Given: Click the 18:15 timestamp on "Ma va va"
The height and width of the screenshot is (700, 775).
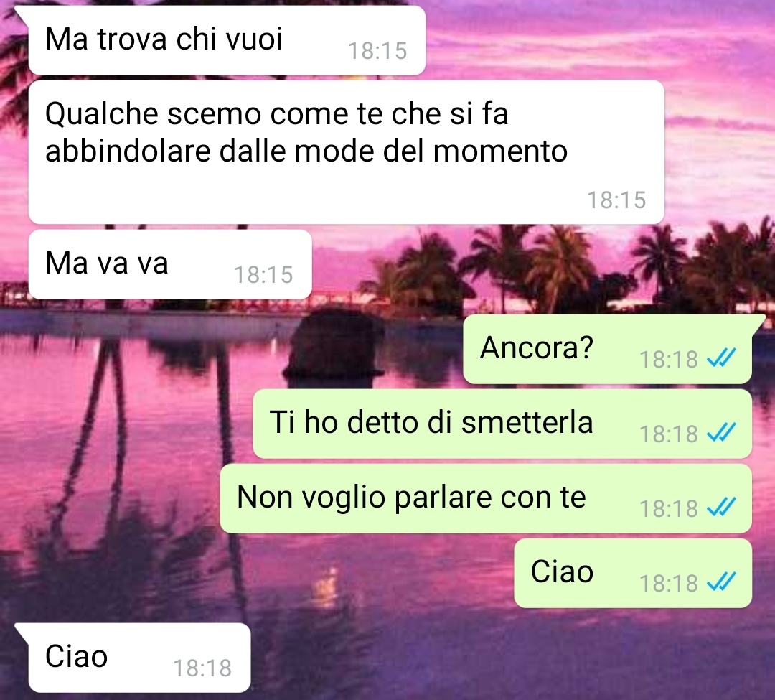Looking at the screenshot, I should (x=263, y=275).
